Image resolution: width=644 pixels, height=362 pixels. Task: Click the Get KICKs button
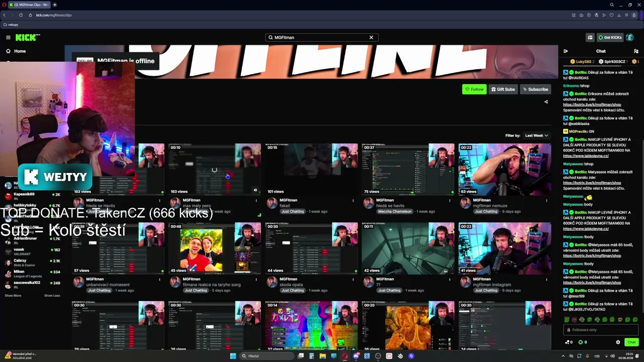[x=610, y=38]
